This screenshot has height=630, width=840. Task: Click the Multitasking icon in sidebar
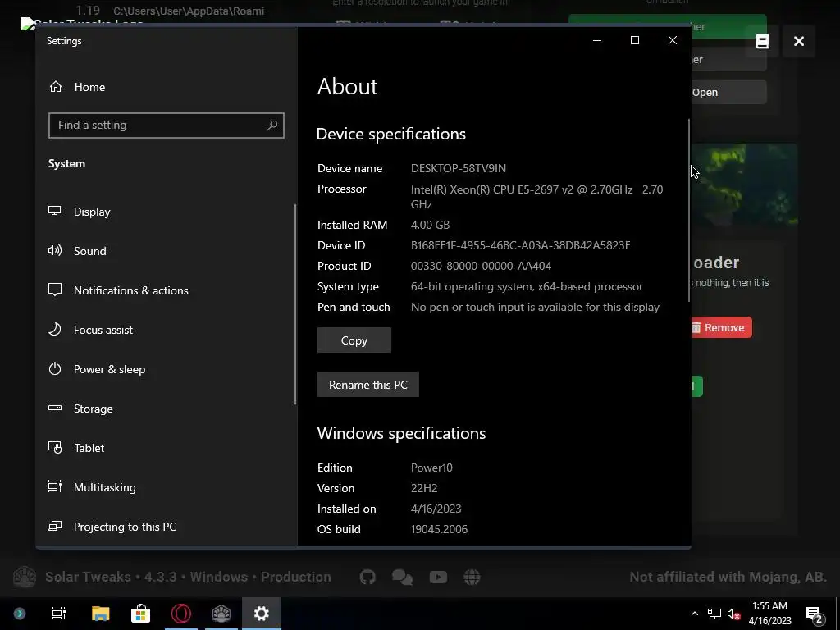click(x=55, y=486)
